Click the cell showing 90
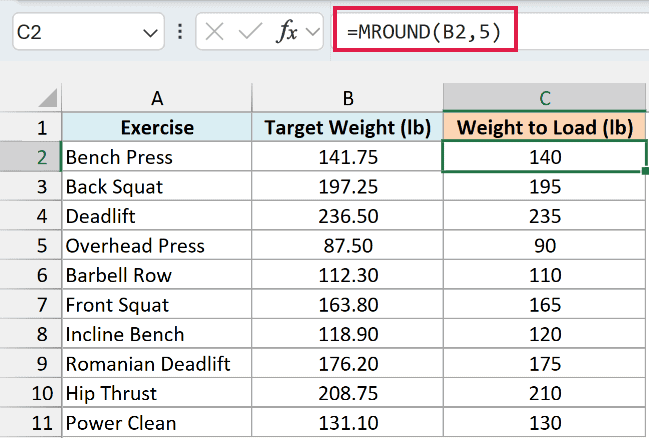Viewport: 649px width, 438px height. pyautogui.click(x=545, y=245)
